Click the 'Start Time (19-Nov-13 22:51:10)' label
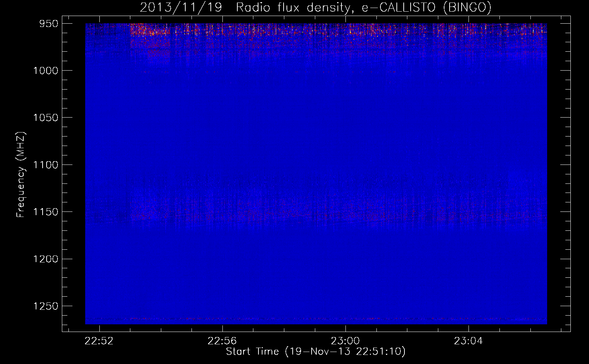 316,352
